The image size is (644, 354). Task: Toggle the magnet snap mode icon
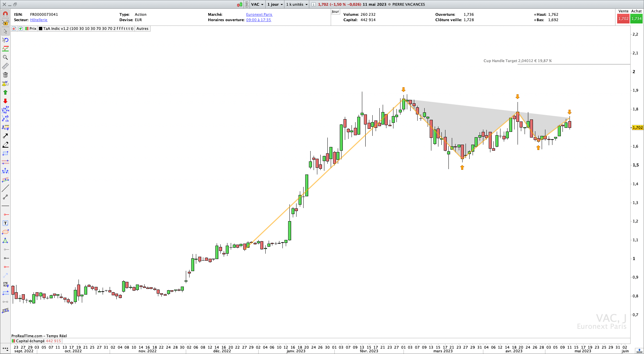[x=5, y=14]
